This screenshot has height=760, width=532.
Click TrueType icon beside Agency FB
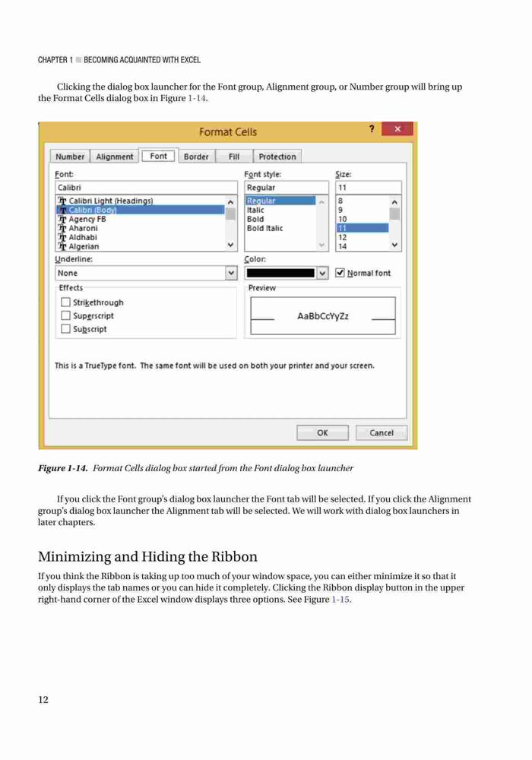tap(62, 219)
